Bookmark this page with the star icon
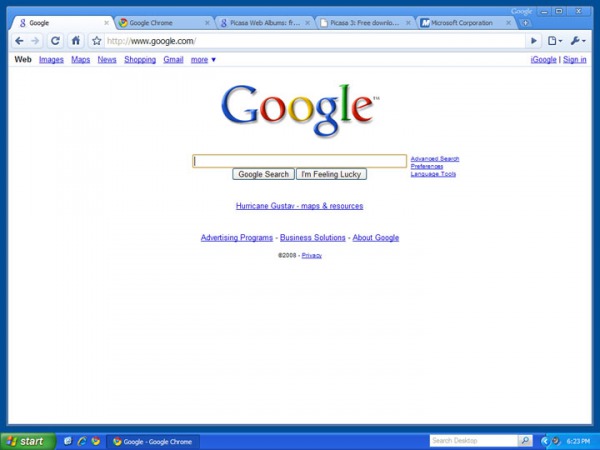 [96, 41]
